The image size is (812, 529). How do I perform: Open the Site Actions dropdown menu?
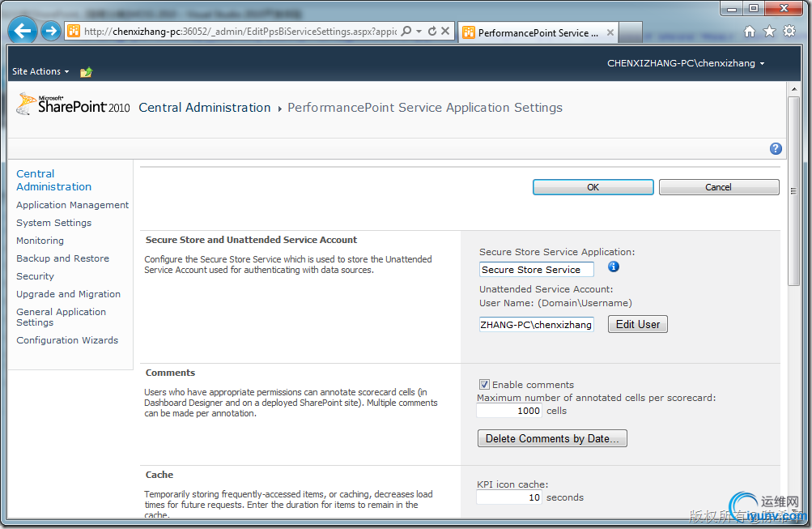click(x=40, y=71)
